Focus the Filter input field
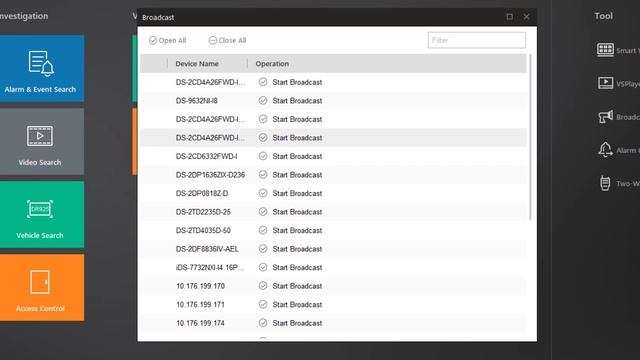The height and width of the screenshot is (360, 640). tap(477, 40)
